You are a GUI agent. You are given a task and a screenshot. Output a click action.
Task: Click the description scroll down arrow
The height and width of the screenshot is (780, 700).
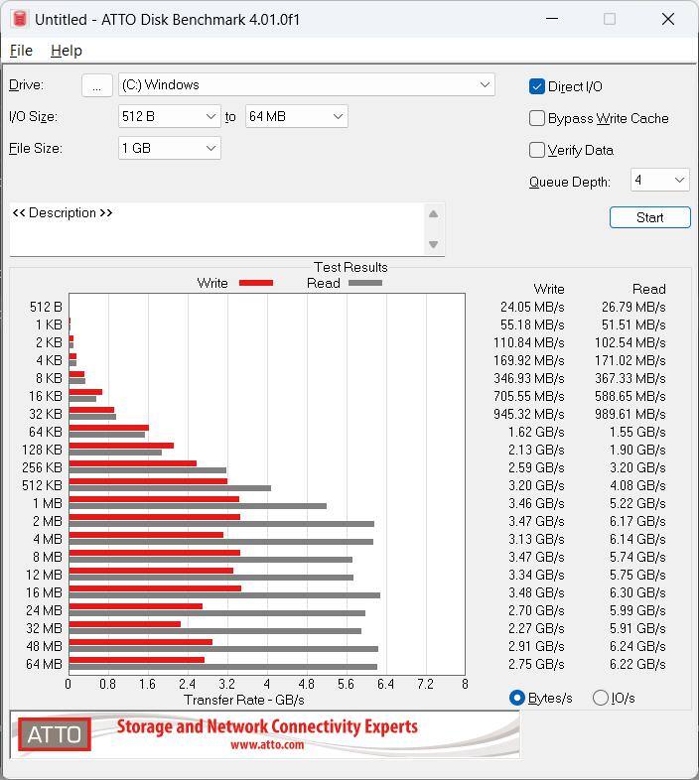click(433, 244)
